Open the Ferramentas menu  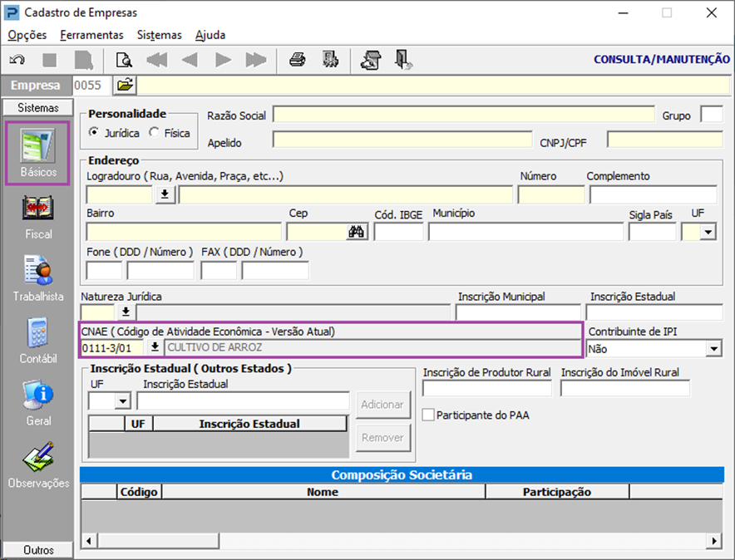(x=91, y=35)
